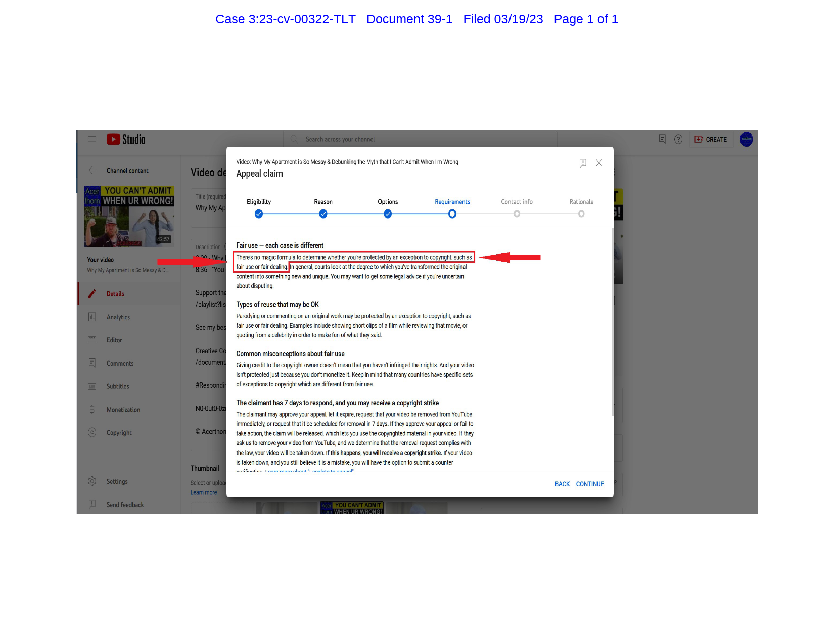Click the 'Appeal claim' dialog title
834x644 pixels.
259,174
